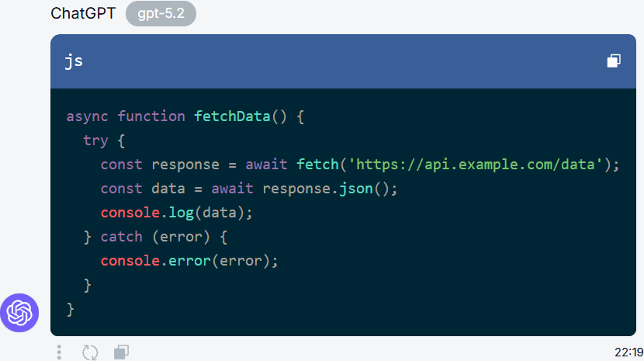This screenshot has width=644, height=361.
Task: Copy the message using the bottom copy icon
Action: pos(121,352)
